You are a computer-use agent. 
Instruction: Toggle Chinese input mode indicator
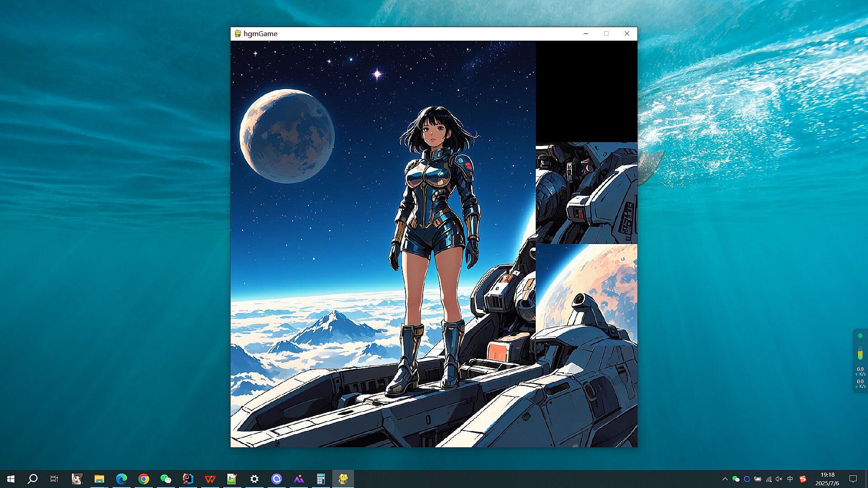(x=790, y=479)
